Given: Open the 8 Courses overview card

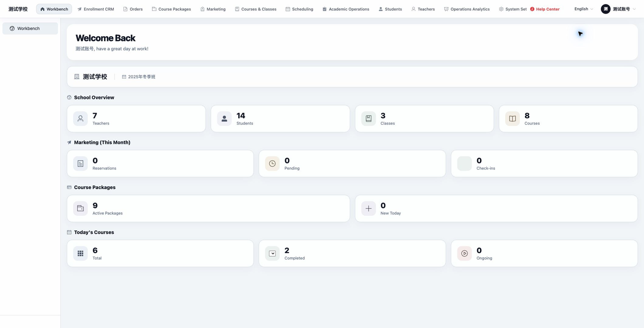Looking at the screenshot, I should coord(568,118).
